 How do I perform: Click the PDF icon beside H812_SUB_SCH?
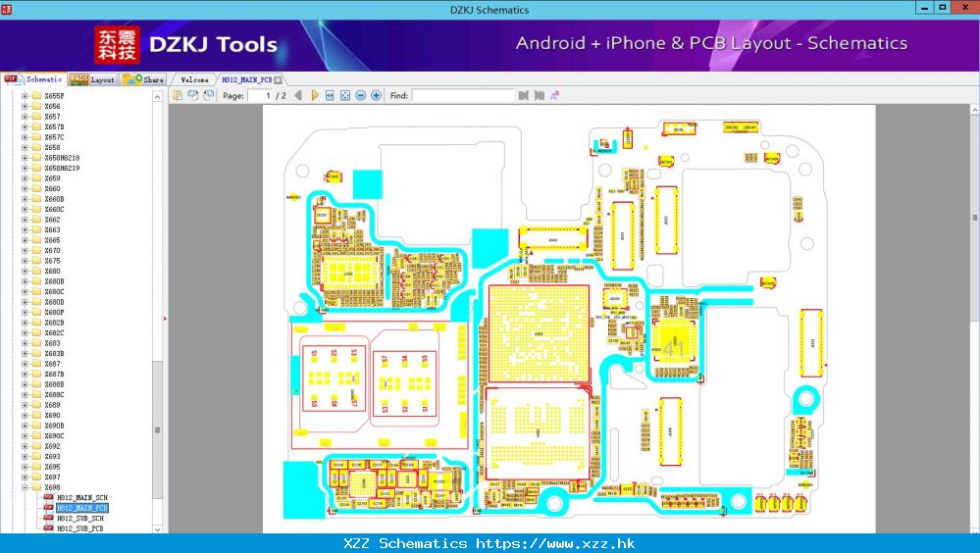(48, 518)
